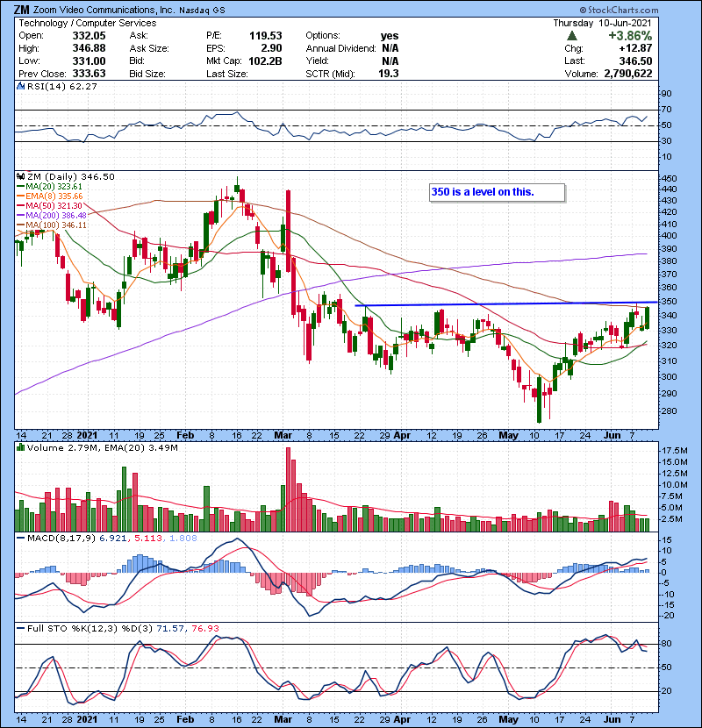
Task: Click the StockCharts.com credit text
Action: coord(620,10)
